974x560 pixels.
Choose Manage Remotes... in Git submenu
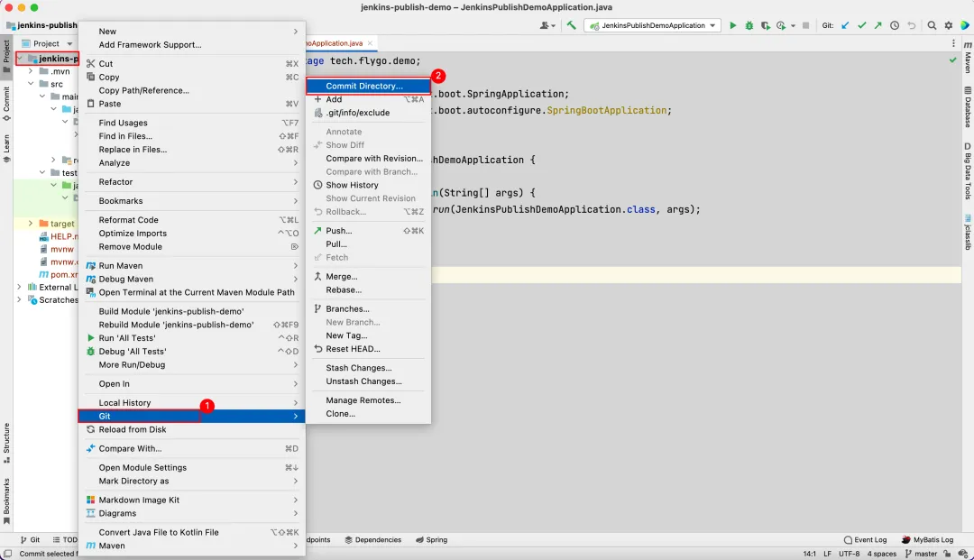click(x=368, y=400)
